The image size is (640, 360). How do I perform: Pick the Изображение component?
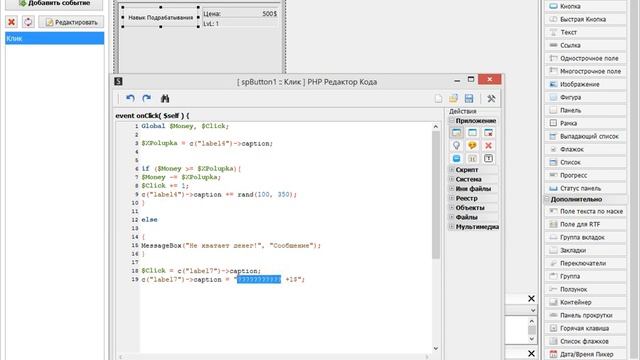[585, 84]
